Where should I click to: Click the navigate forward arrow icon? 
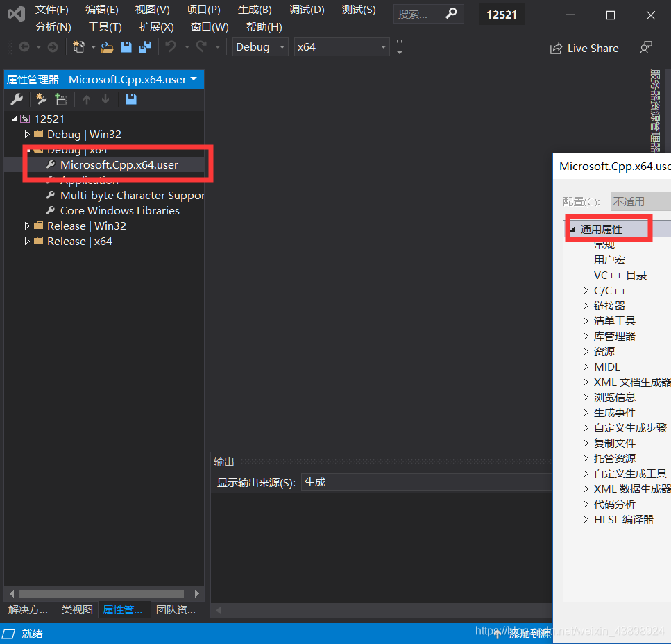point(53,46)
